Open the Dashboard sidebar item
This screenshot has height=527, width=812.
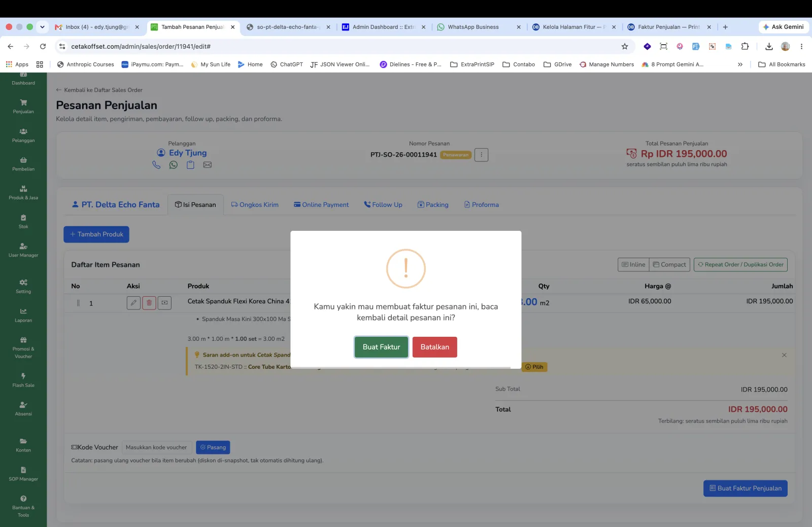23,79
